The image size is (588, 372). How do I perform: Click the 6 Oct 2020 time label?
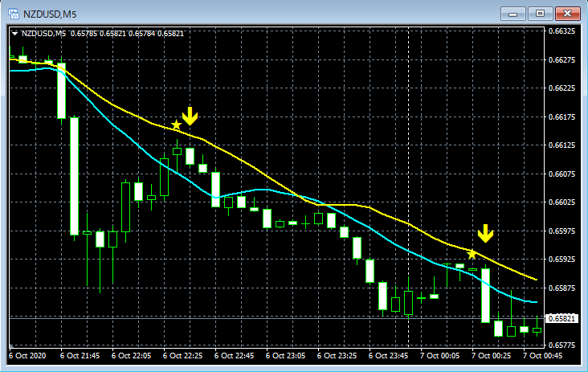[27, 355]
